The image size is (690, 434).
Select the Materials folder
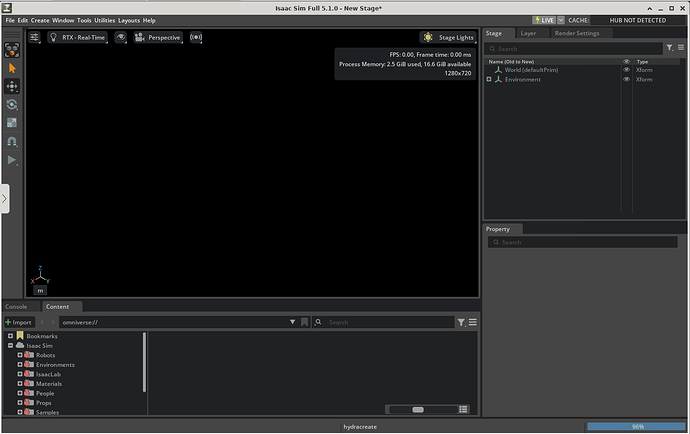pyautogui.click(x=49, y=384)
